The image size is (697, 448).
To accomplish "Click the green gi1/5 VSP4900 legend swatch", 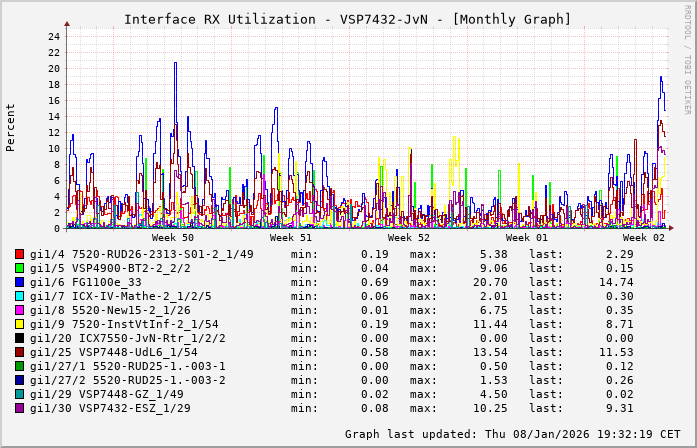I will (20, 268).
